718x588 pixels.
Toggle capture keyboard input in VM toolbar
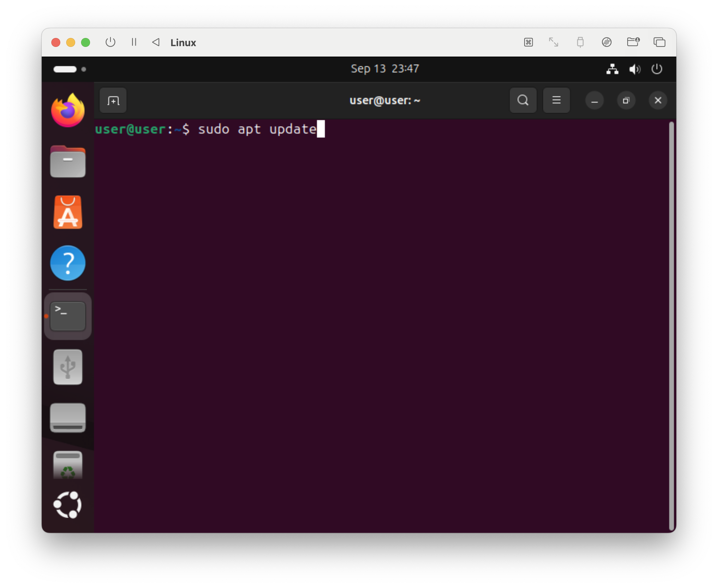(528, 42)
